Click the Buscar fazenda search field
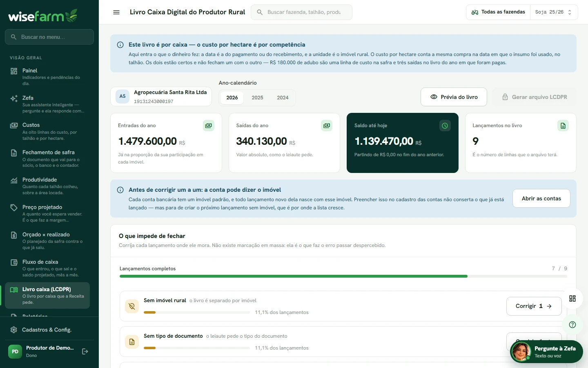Viewport: 588px width, 368px height. tap(301, 12)
